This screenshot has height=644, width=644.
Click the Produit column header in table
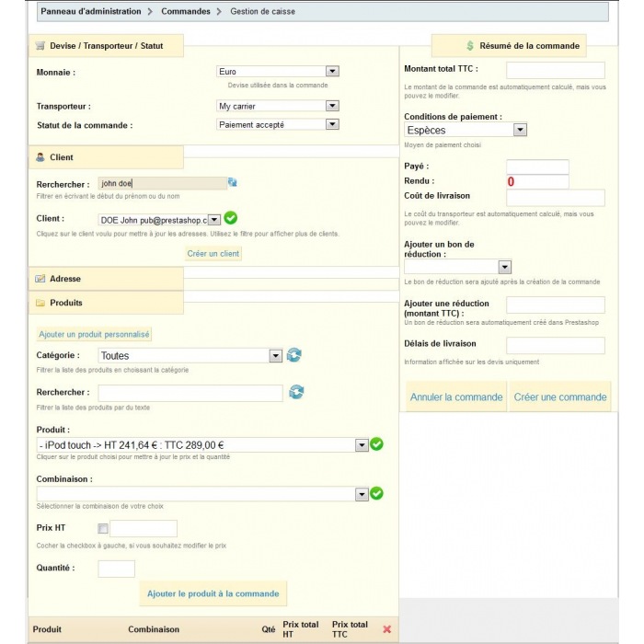coord(47,629)
